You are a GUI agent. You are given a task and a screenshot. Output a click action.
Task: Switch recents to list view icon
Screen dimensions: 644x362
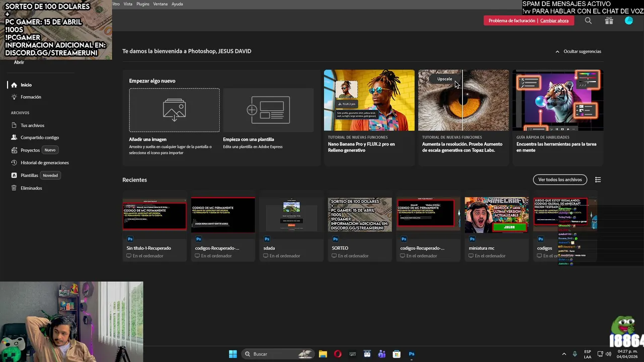click(598, 179)
